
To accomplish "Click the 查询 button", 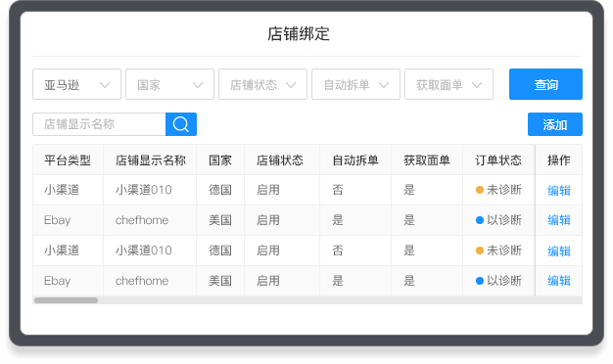I will click(545, 84).
